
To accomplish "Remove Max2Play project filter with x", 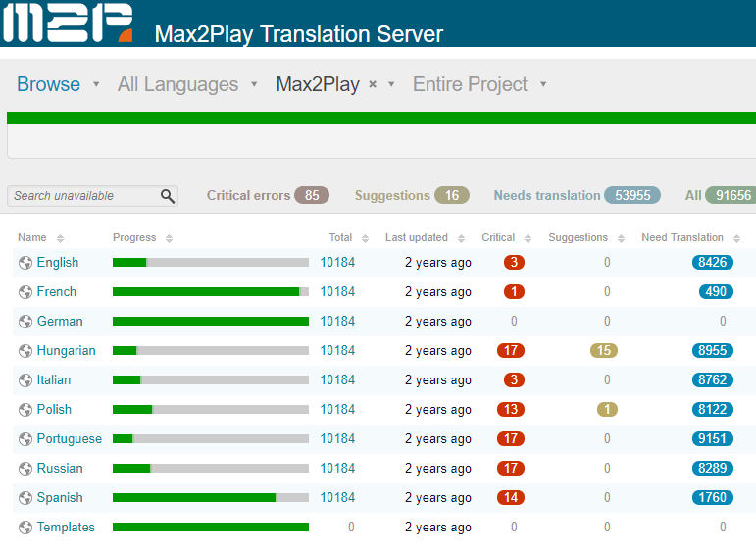I will click(x=373, y=84).
